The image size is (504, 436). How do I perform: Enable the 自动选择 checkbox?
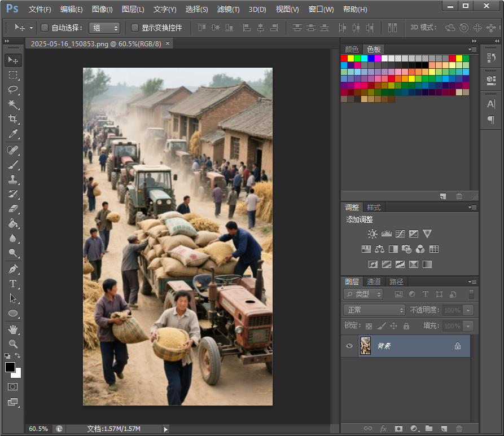point(45,28)
